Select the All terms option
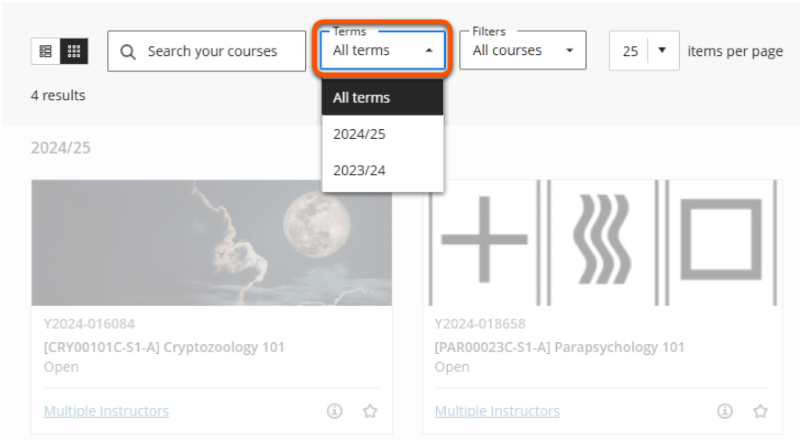This screenshot has height=440, width=800. [x=382, y=98]
